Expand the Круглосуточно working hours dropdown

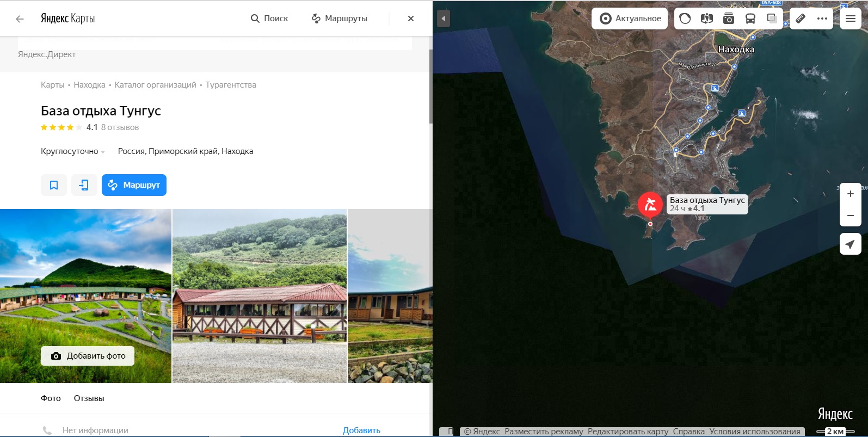pos(73,151)
